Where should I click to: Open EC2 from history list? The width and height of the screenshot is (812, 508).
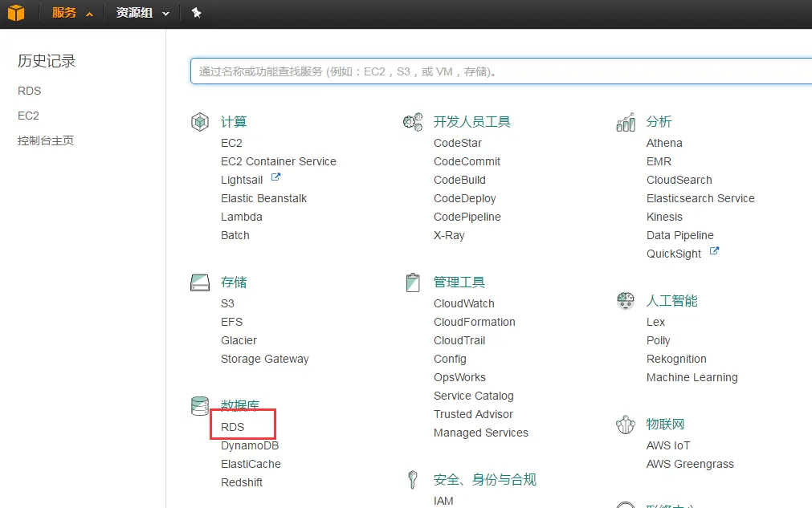28,116
